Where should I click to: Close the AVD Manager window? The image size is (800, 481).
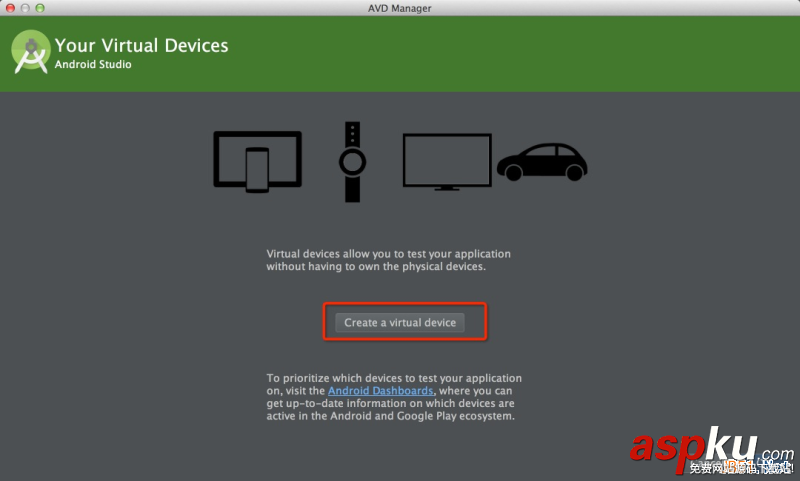(10, 8)
